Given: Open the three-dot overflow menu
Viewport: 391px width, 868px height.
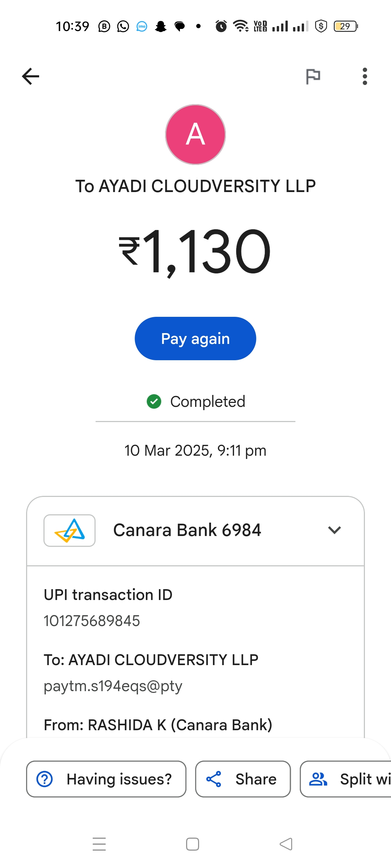Looking at the screenshot, I should click(365, 76).
